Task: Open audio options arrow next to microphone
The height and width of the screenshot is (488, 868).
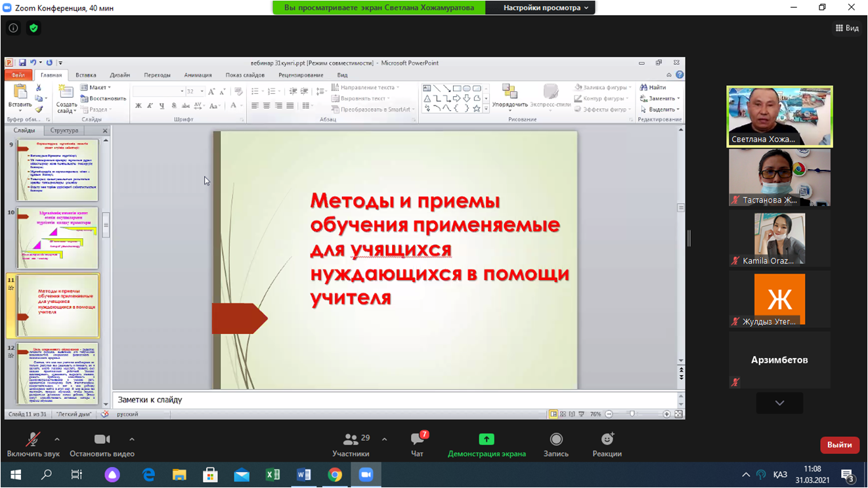Action: click(x=57, y=439)
